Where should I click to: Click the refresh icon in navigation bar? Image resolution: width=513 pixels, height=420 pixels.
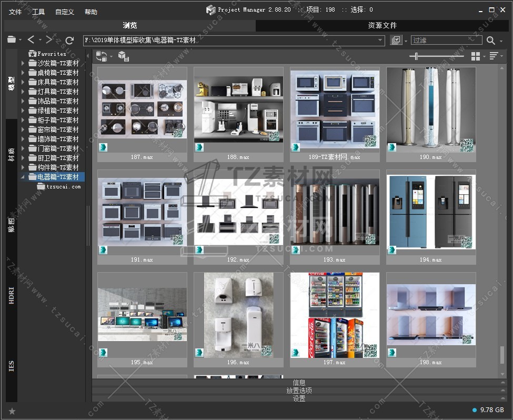(69, 40)
